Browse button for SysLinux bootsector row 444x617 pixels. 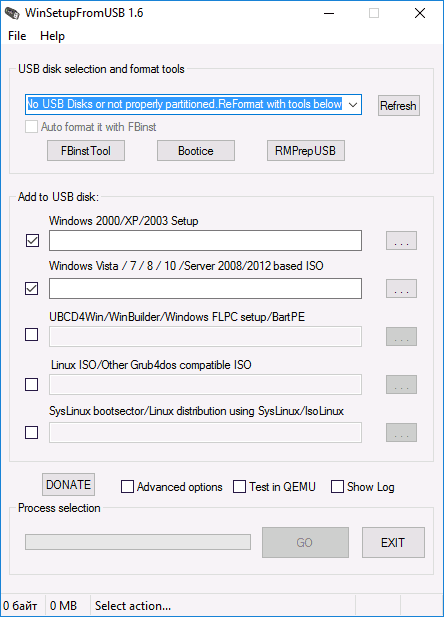pyautogui.click(x=401, y=432)
